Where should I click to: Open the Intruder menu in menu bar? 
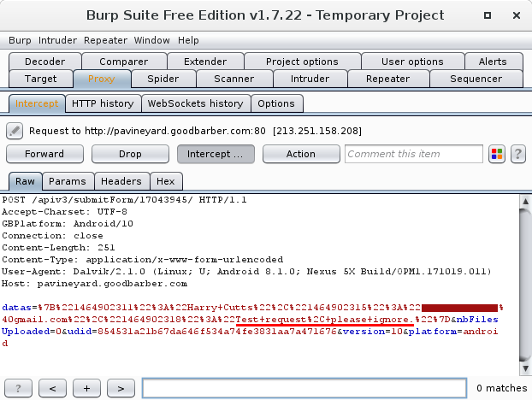click(x=57, y=40)
